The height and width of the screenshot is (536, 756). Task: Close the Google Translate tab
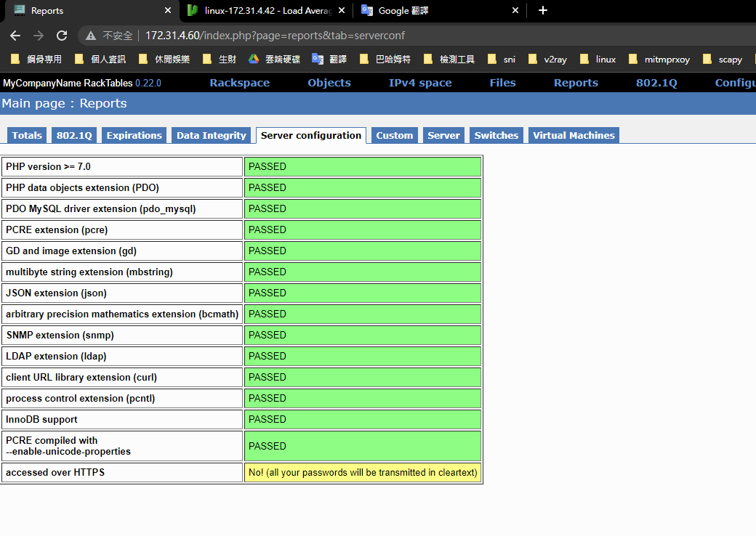[515, 11]
